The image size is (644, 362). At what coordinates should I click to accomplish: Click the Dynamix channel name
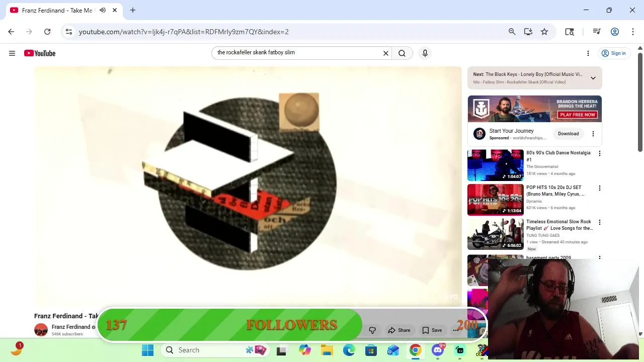[x=534, y=201]
